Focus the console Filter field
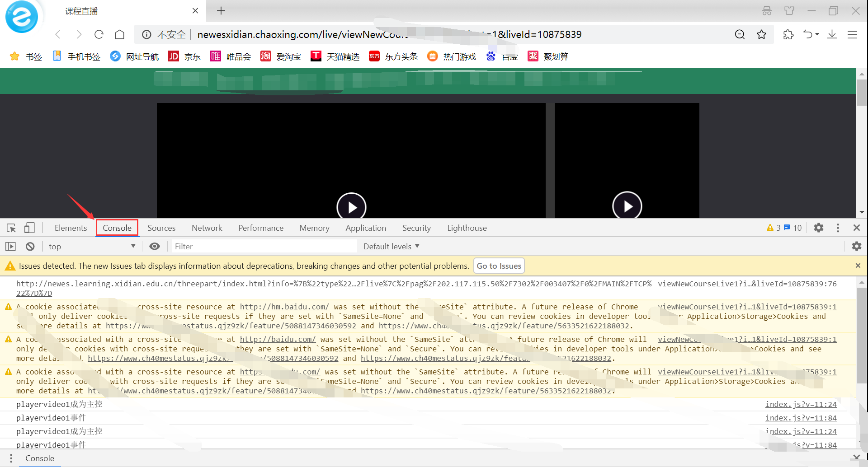The height and width of the screenshot is (467, 868). pyautogui.click(x=264, y=247)
